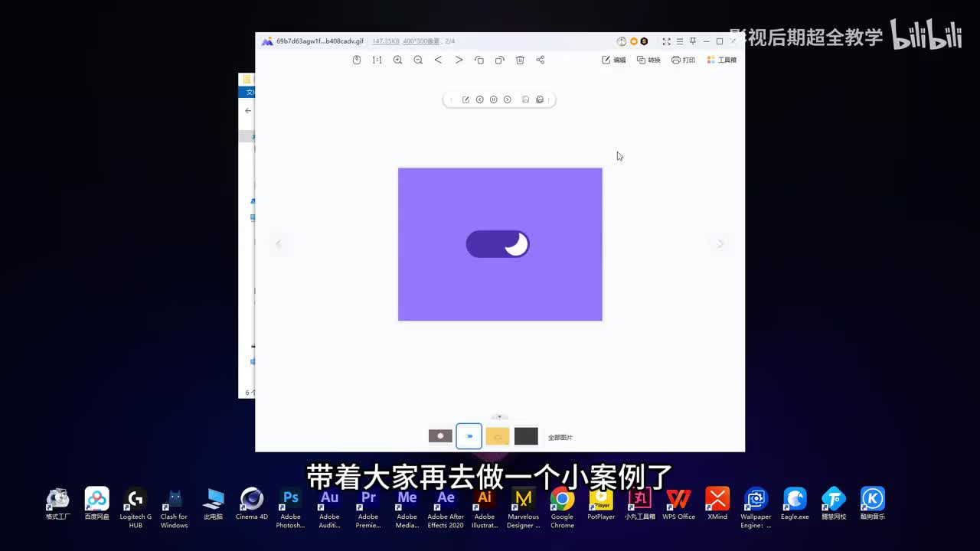Pin the viewer window on top
980x551 pixels.
point(692,41)
